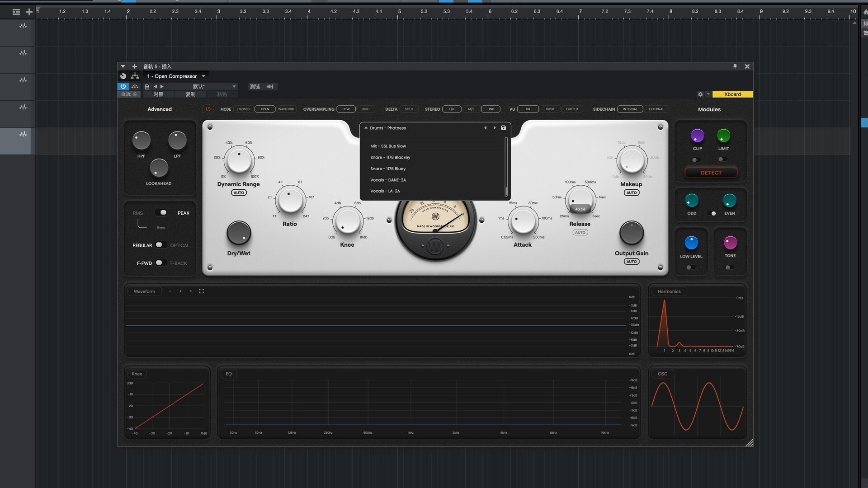868x488 pixels.
Task: Save the current preset with disk icon
Action: [x=503, y=128]
